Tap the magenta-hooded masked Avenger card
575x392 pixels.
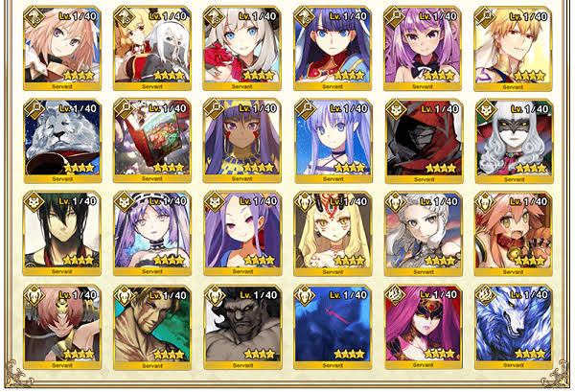[424, 327]
